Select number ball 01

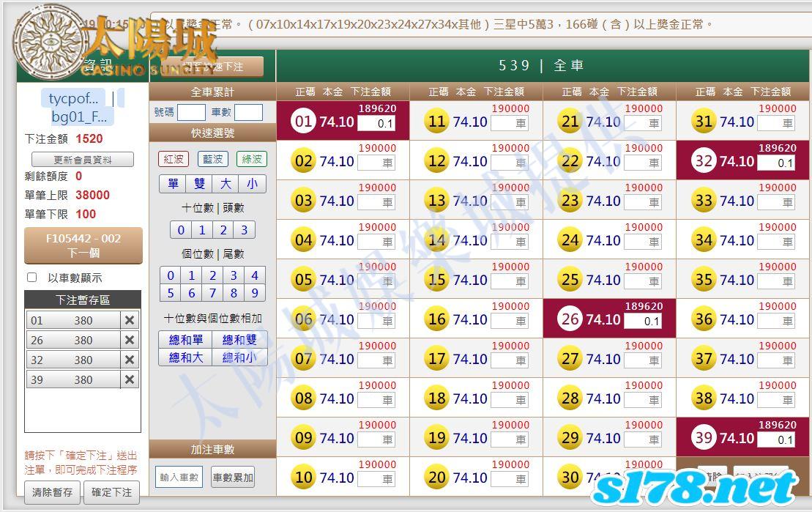pyautogui.click(x=303, y=122)
